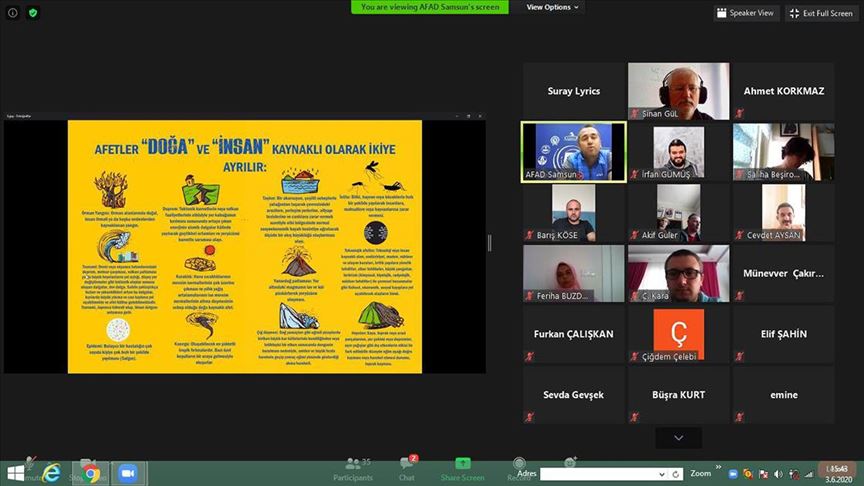Click the Exit Full Screen button
Image resolution: width=864 pixels, height=486 pixels.
point(822,13)
